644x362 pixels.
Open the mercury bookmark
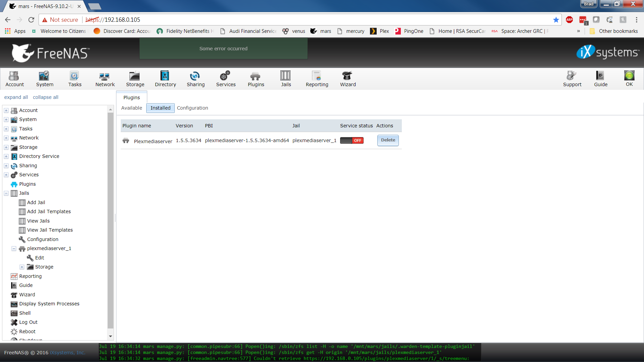pyautogui.click(x=351, y=31)
